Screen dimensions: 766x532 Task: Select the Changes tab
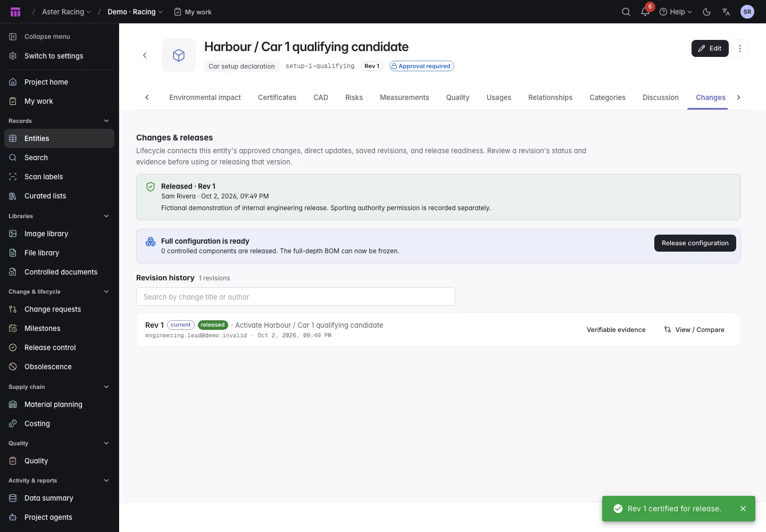click(x=711, y=97)
